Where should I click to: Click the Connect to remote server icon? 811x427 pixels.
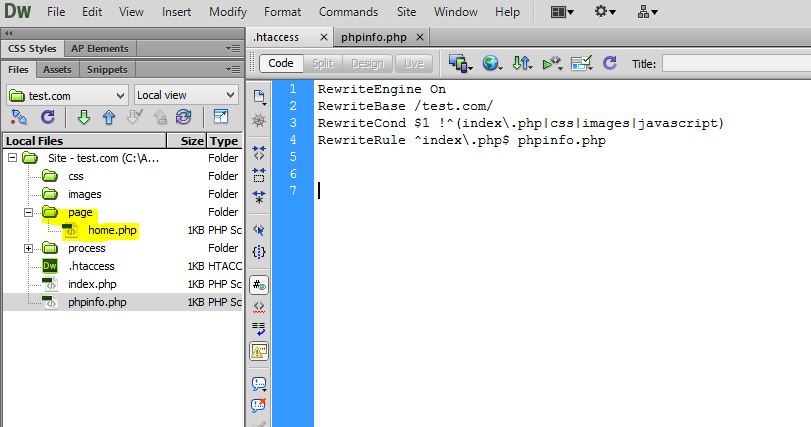(x=19, y=117)
